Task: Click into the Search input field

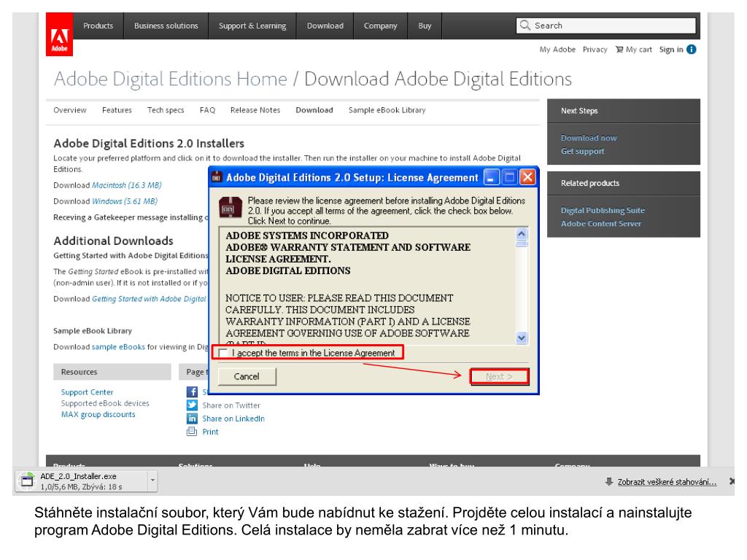Action: click(x=605, y=26)
